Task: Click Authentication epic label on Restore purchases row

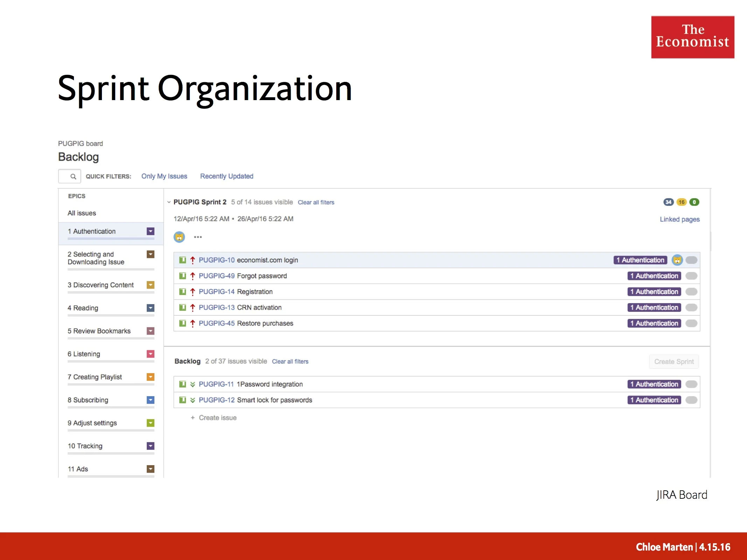Action: point(654,323)
